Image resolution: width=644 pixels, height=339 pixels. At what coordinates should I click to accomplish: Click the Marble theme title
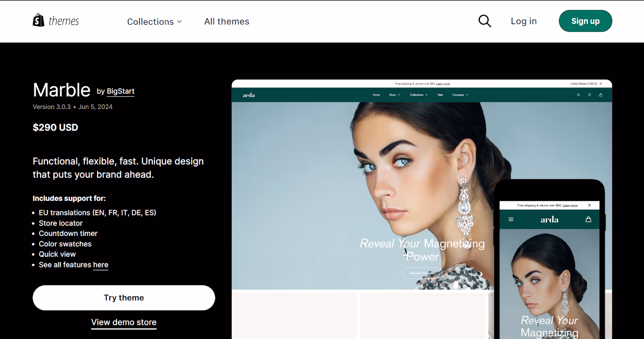coord(62,90)
